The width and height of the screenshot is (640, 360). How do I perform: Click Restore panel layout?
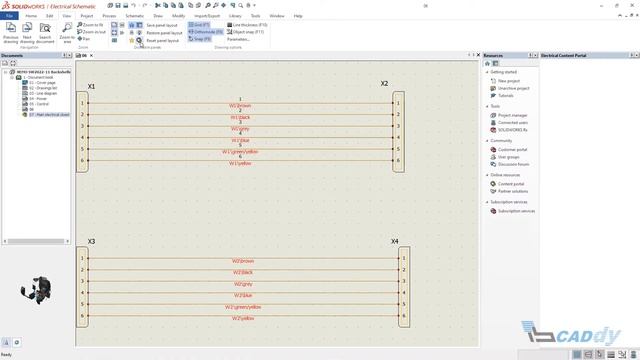(x=164, y=33)
